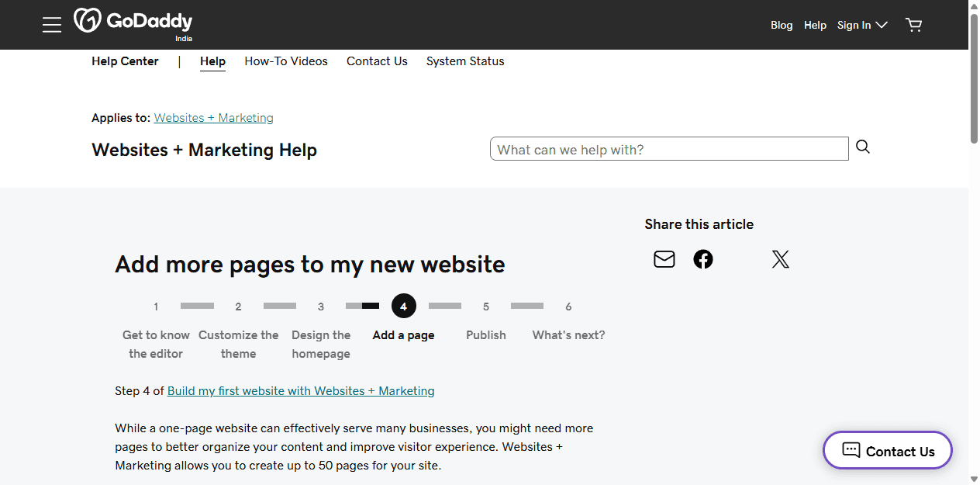980x485 pixels.
Task: Go to step 3 Design the homepage
Action: tap(321, 330)
